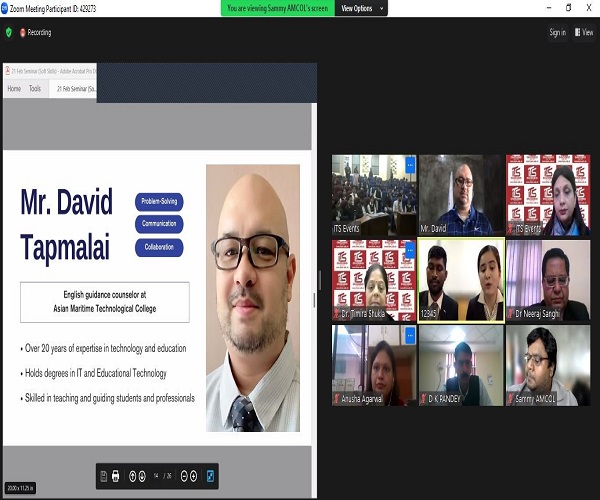Click the Adobe Acrobat logo icon
Viewport: 600px width, 500px height.
point(7,71)
